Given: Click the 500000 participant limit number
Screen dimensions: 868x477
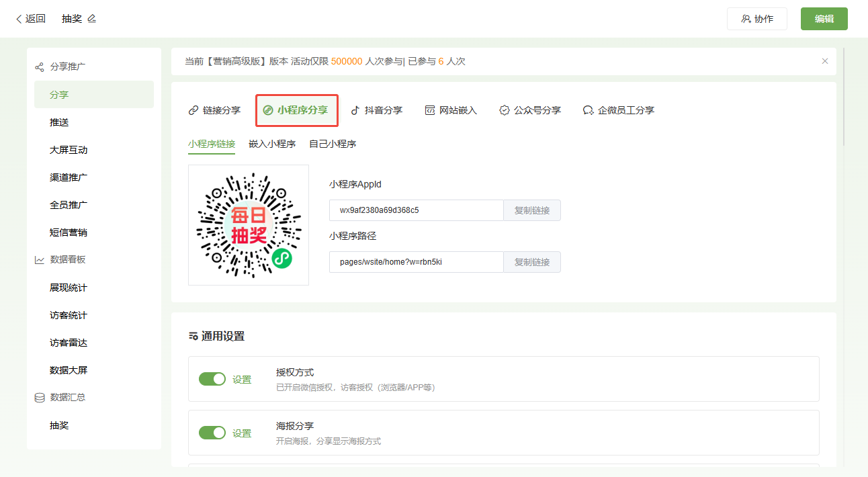Looking at the screenshot, I should coord(347,61).
